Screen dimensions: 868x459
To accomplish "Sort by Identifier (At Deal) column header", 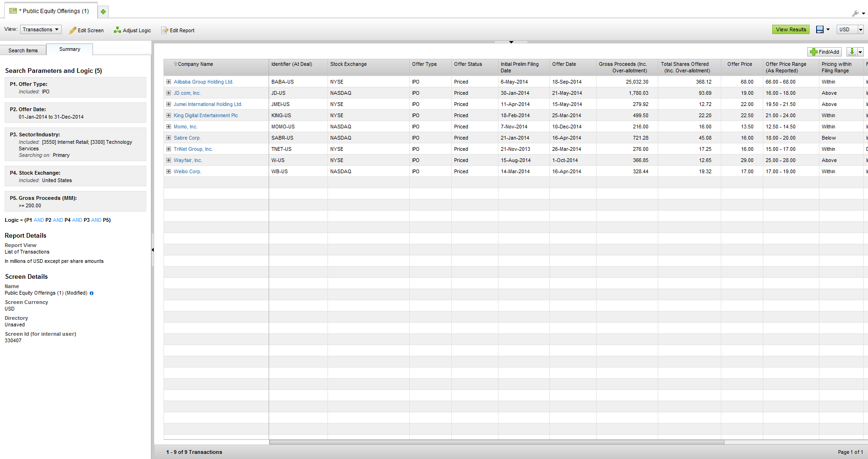I will [x=298, y=67].
